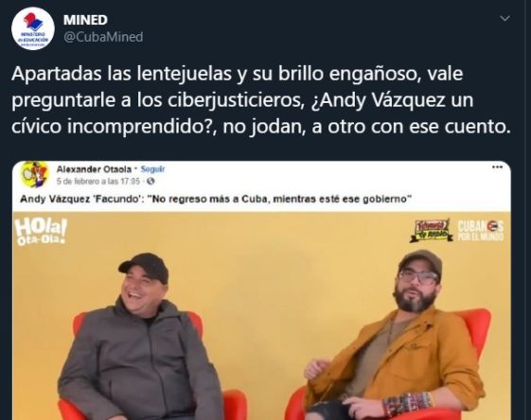
Task: Click the laughing man in gray jacket
Action: coord(140,339)
